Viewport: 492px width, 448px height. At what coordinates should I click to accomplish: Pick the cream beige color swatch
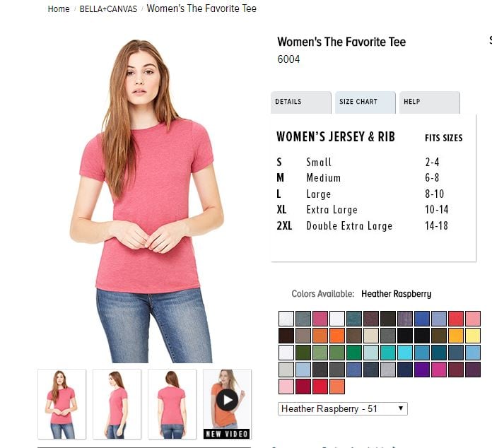point(371,336)
